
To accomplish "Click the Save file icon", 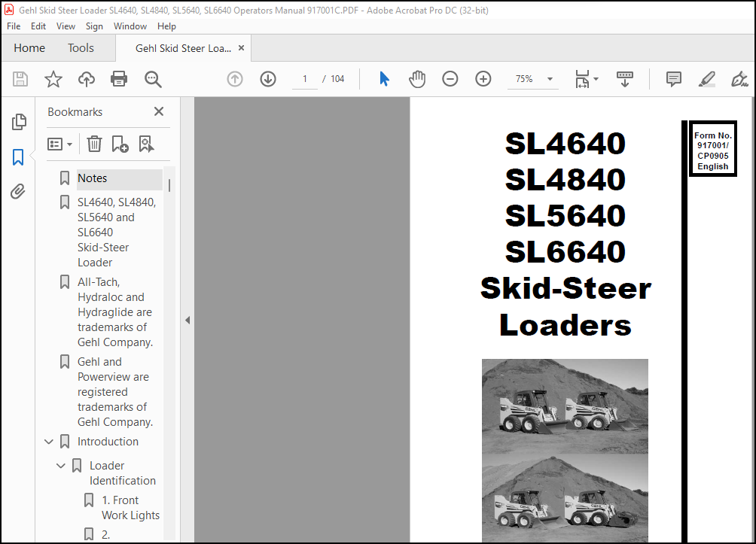I will click(x=20, y=79).
